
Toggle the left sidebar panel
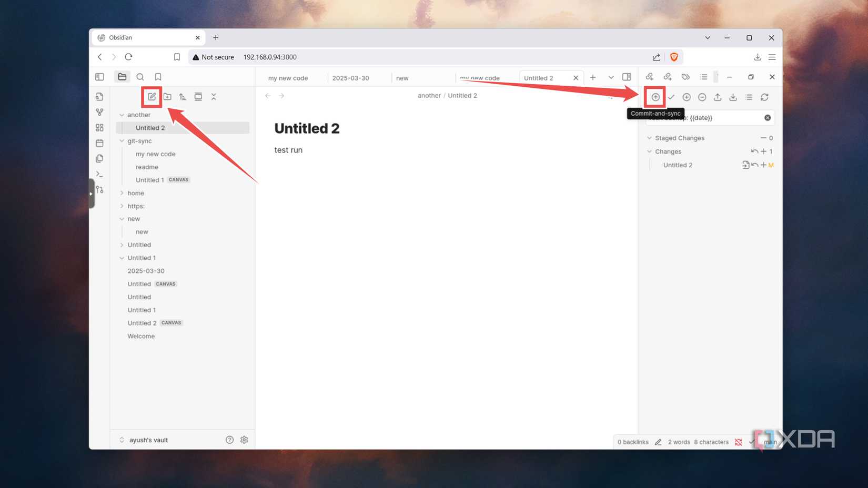click(99, 77)
